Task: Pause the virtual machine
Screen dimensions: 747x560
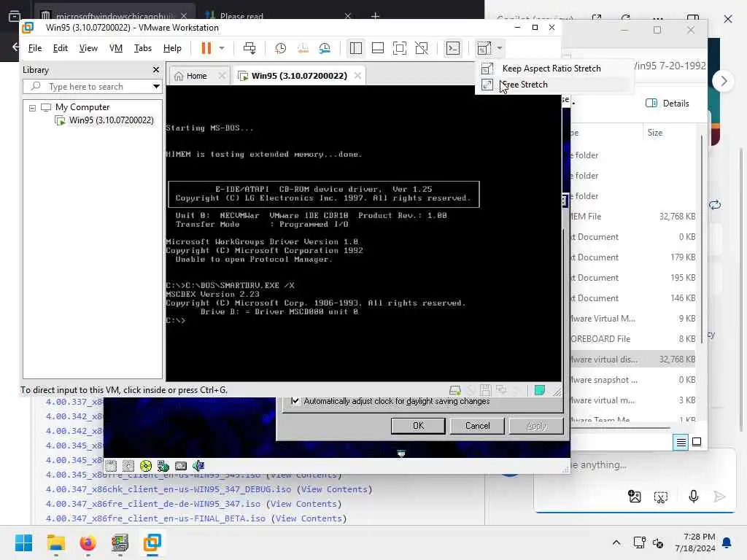Action: (206, 48)
